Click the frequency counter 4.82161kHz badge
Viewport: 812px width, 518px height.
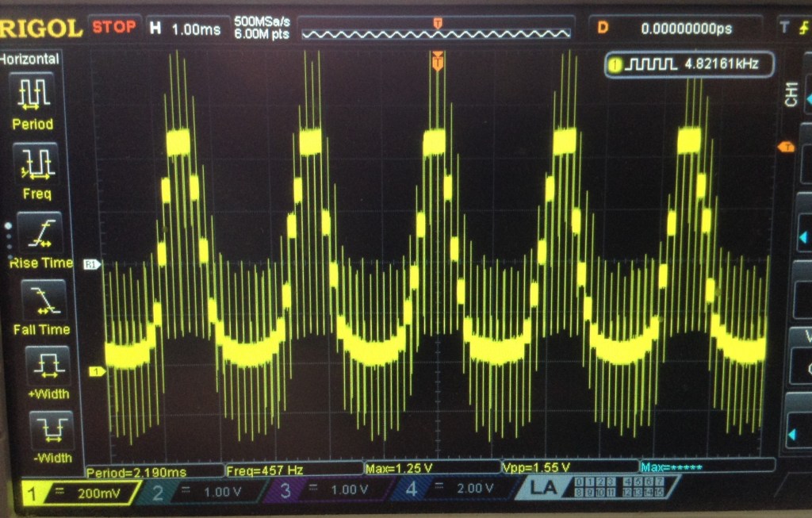click(x=688, y=64)
